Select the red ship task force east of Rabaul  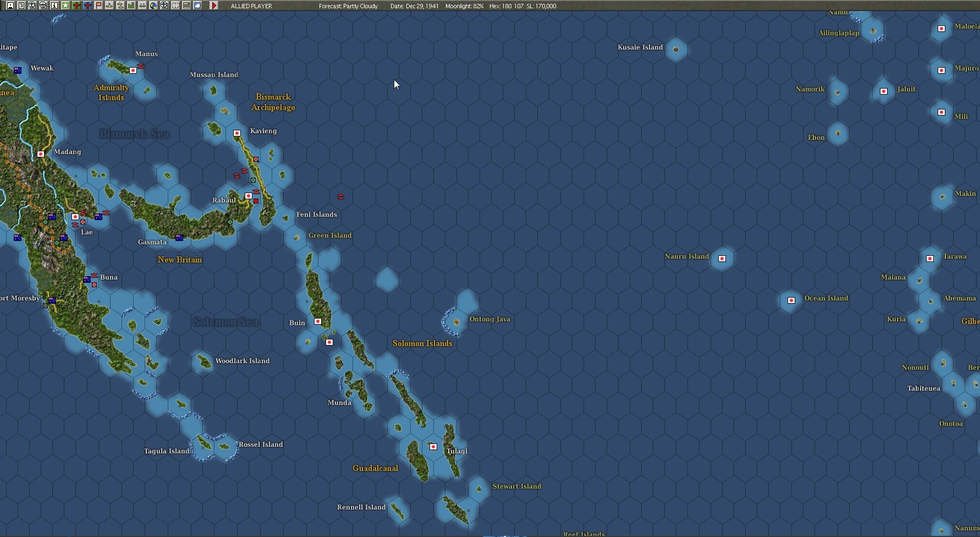341,196
